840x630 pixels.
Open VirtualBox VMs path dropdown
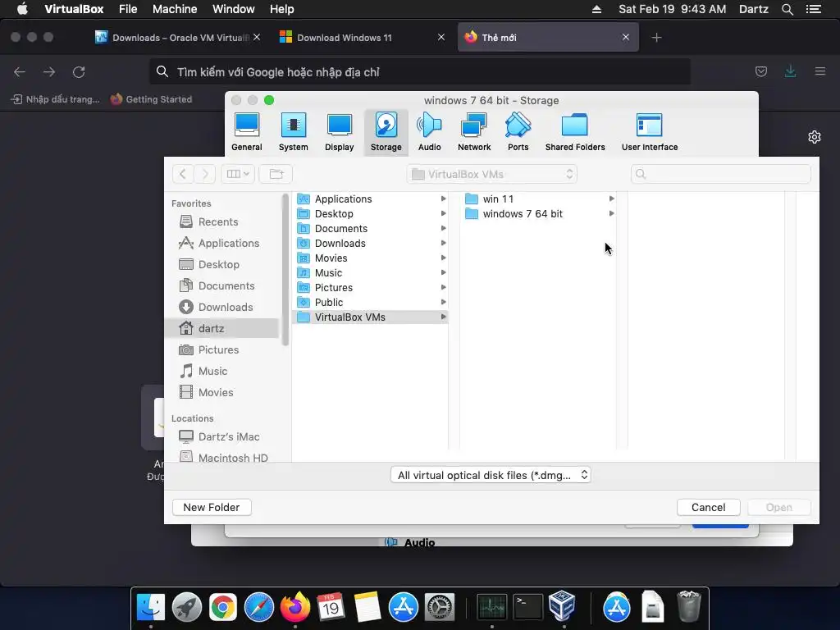pos(492,174)
